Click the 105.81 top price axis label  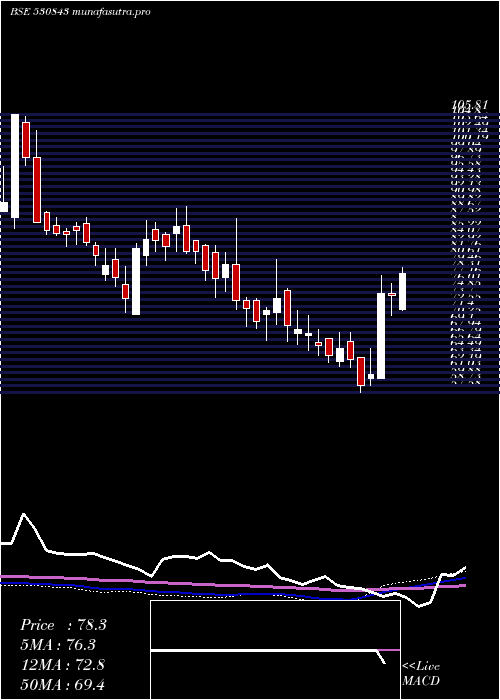pyautogui.click(x=470, y=105)
